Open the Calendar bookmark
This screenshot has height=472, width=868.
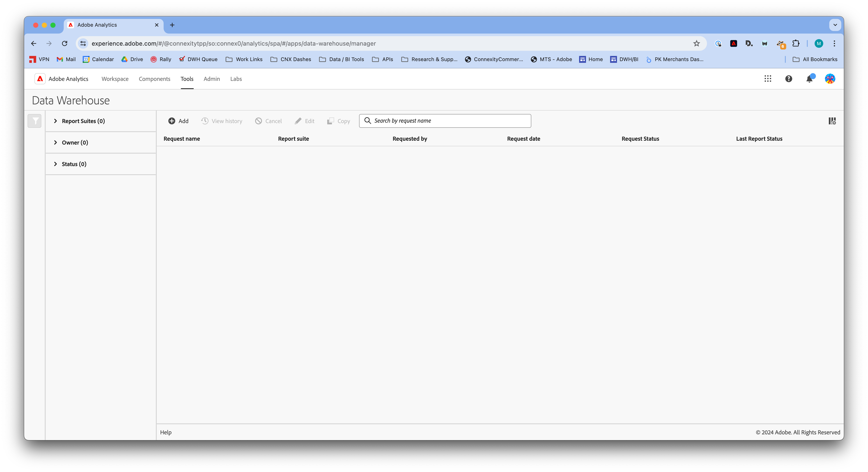coord(98,59)
